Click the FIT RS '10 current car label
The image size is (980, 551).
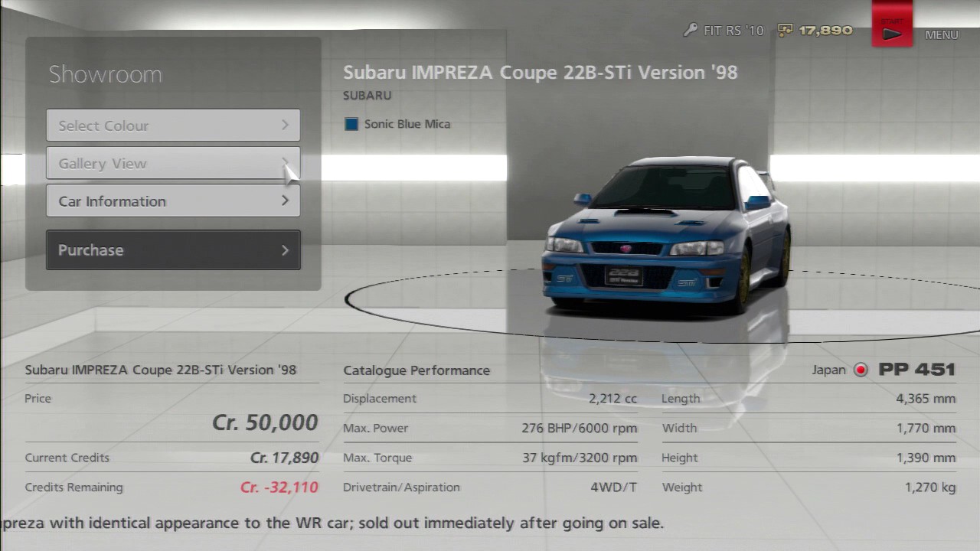pyautogui.click(x=733, y=31)
